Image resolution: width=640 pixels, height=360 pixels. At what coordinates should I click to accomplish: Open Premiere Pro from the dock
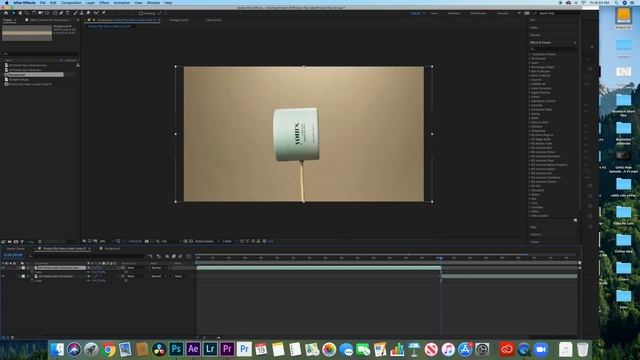tap(227, 349)
